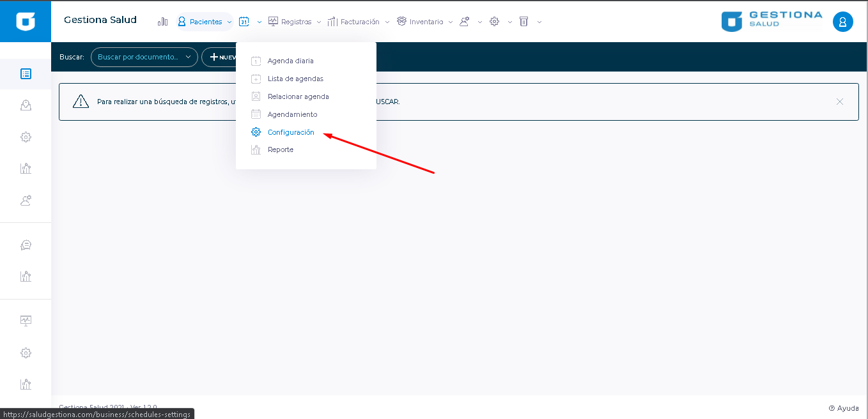Select Relacionar agenda menu entry
This screenshot has width=868, height=419.
[x=298, y=96]
